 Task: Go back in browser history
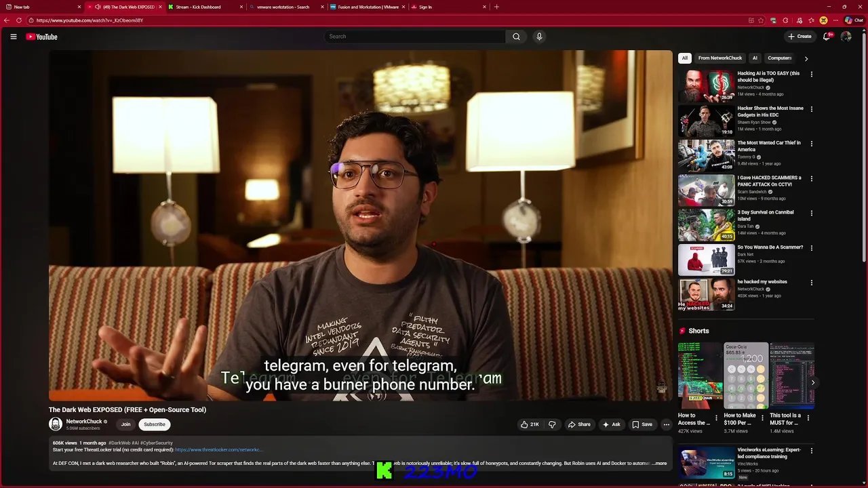pyautogui.click(x=7, y=20)
